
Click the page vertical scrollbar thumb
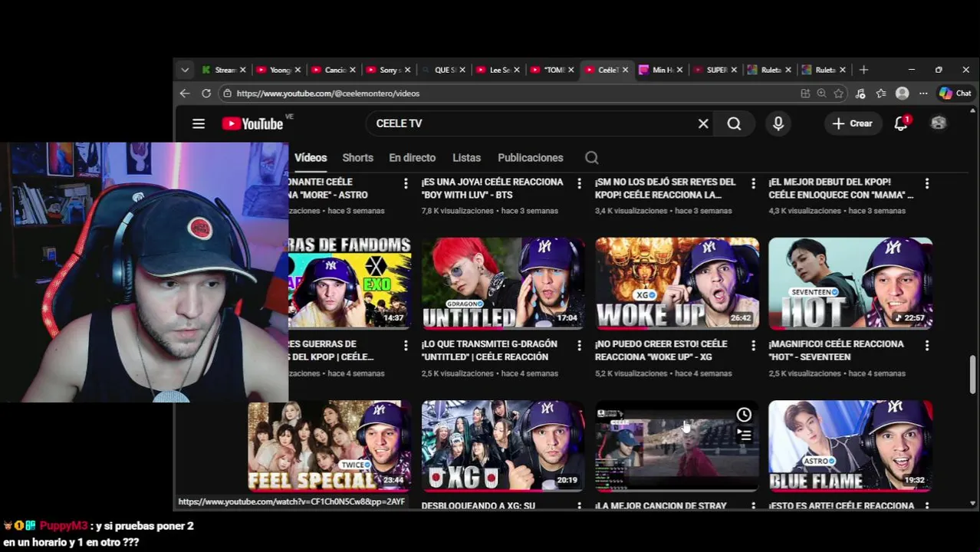[973, 374]
